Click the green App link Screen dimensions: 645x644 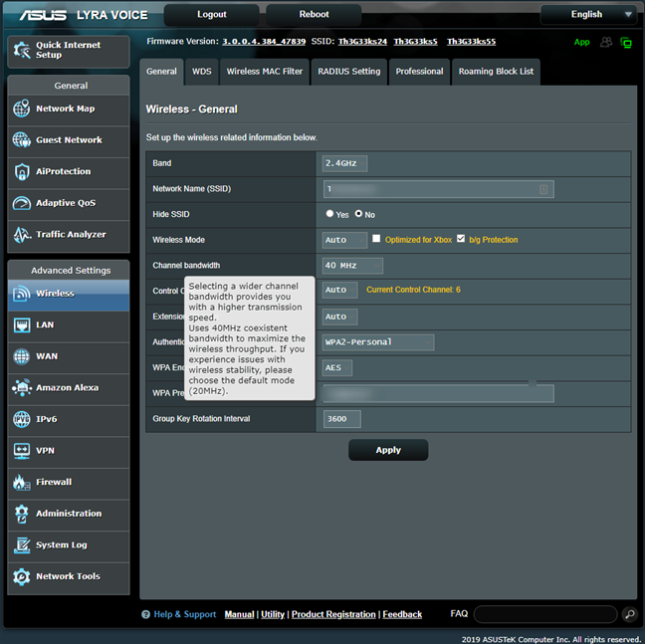[581, 42]
